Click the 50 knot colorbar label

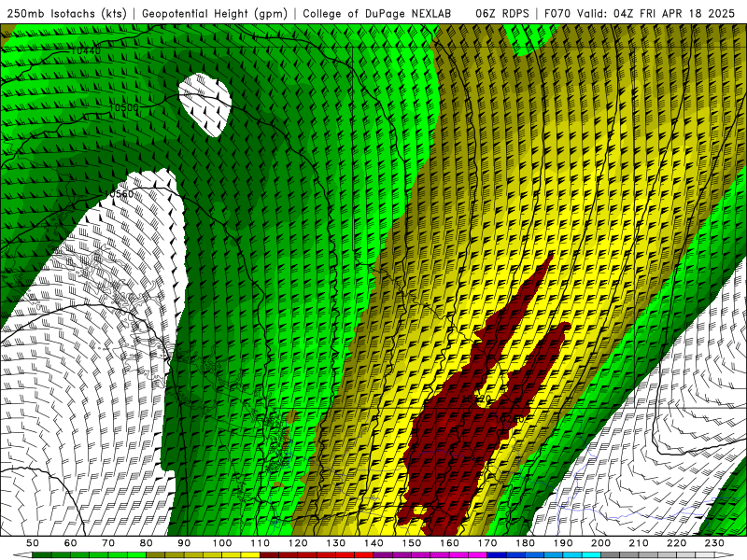pyautogui.click(x=33, y=543)
